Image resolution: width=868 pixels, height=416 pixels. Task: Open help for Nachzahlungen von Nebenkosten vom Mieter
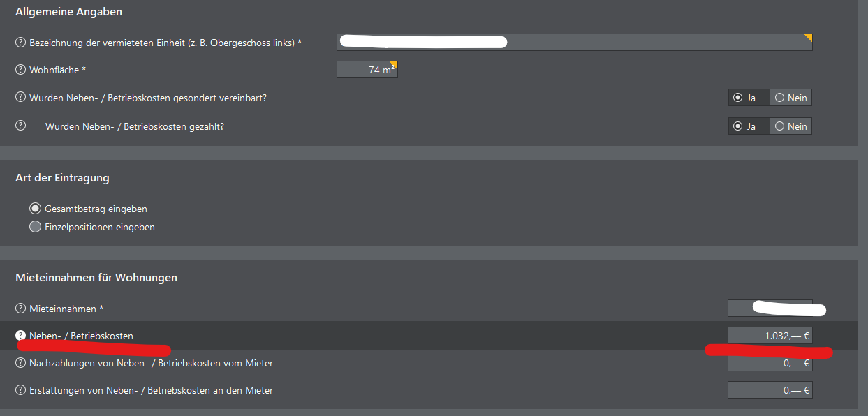click(x=21, y=363)
